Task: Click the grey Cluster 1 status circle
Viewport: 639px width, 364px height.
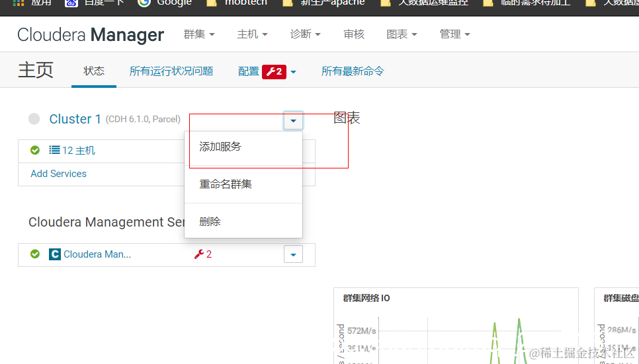Action: tap(34, 119)
